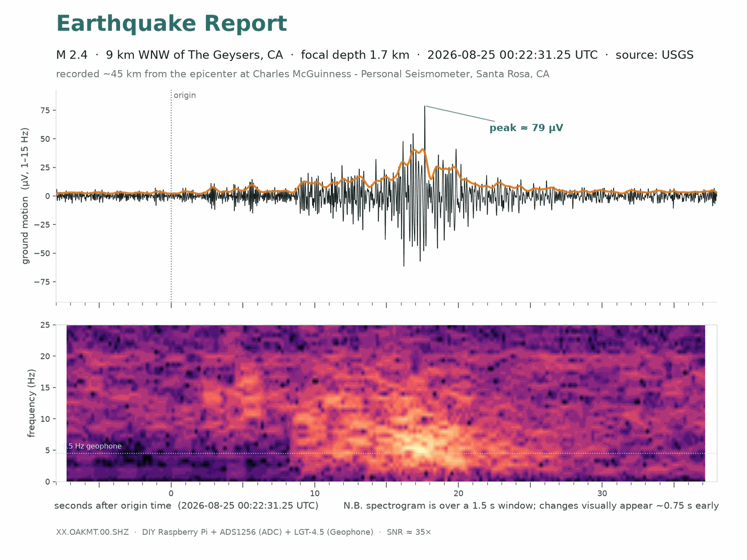
Task: Click the '4.5 Hz geophone' line label
Action: 92,446
